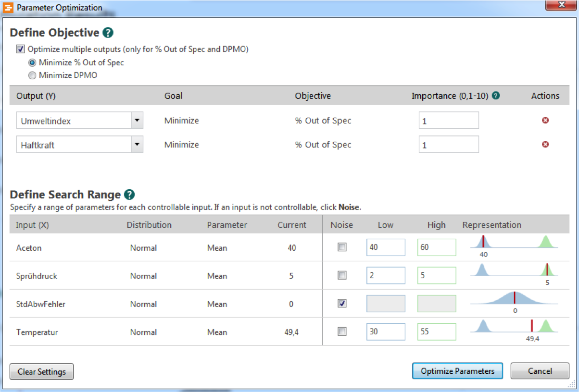Screen dimensions: 579x392
Task: Uncheck Noise for StdAbwFehler
Action: [x=342, y=303]
